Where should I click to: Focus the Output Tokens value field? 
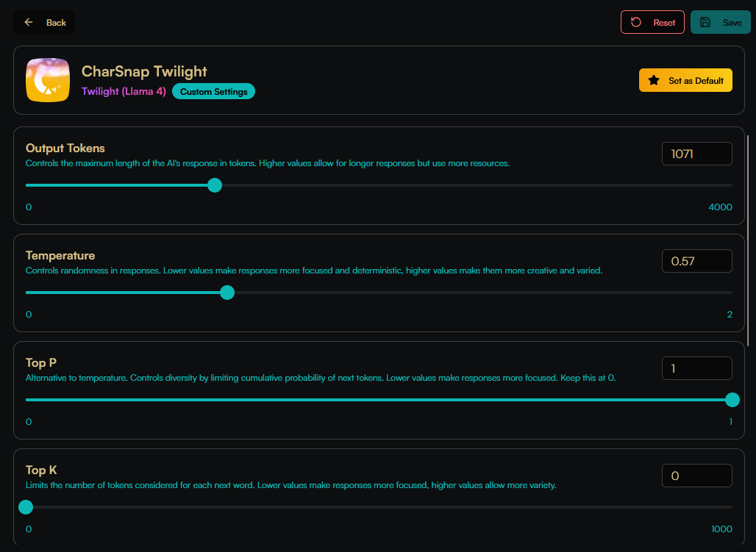pyautogui.click(x=696, y=154)
